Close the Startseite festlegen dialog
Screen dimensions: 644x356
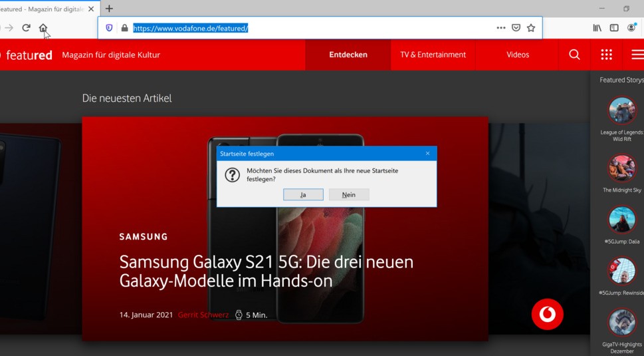point(427,153)
